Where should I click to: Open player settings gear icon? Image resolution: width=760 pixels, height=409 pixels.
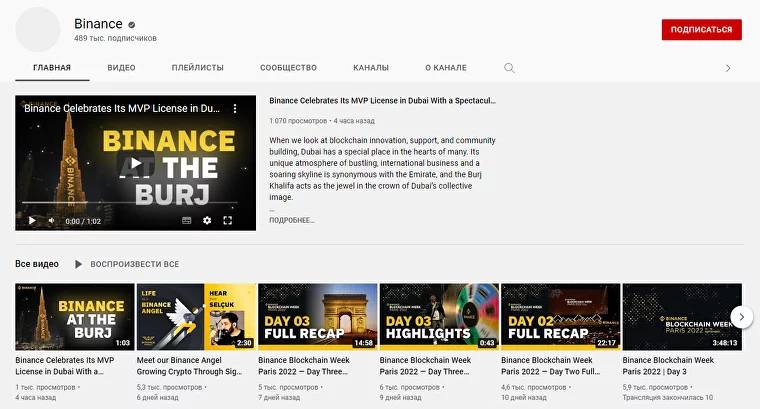pyautogui.click(x=207, y=220)
